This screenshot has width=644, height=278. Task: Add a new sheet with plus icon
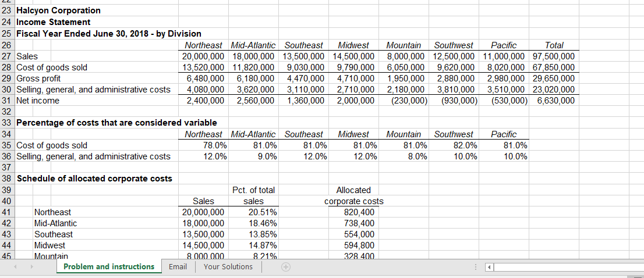(x=285, y=267)
